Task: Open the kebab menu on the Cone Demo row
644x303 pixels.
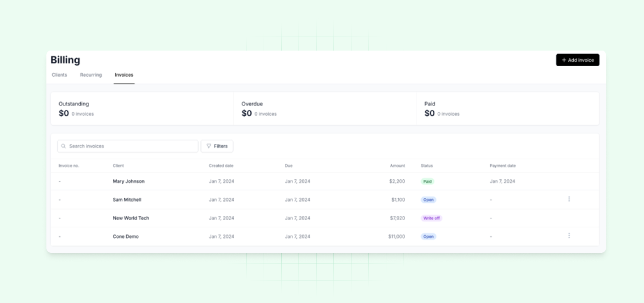Action: pos(569,235)
